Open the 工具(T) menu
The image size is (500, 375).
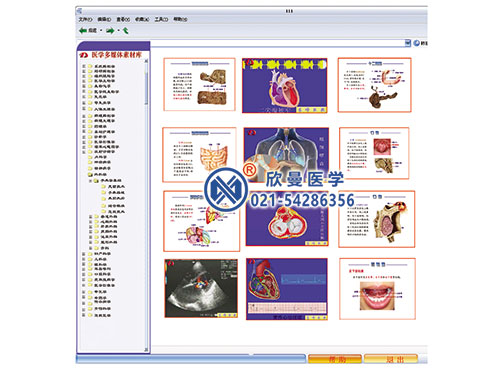161,20
